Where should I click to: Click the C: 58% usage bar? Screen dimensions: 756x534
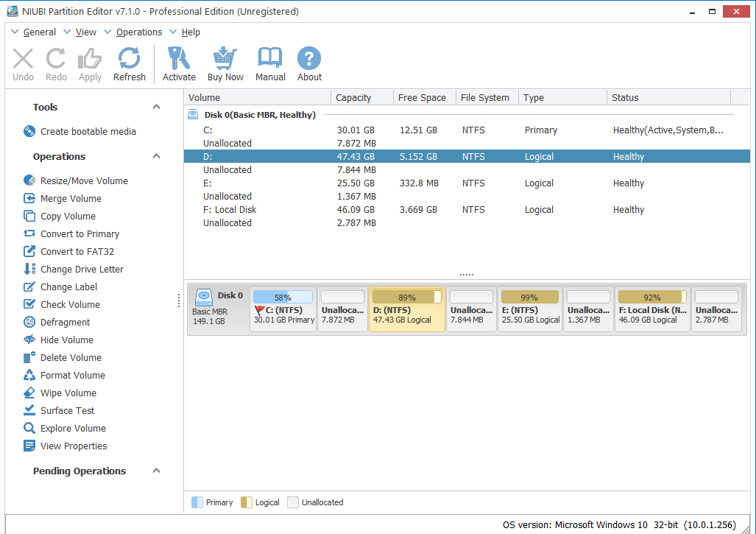(283, 297)
